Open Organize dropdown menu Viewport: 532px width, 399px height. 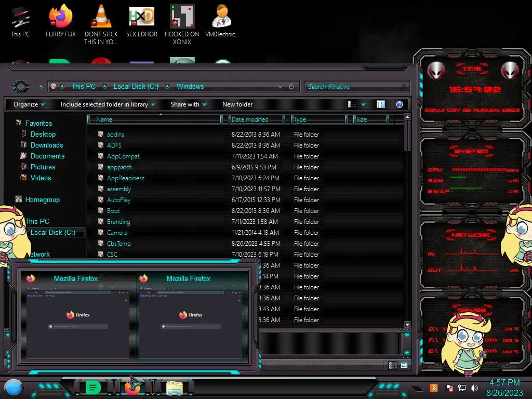[x=29, y=104]
